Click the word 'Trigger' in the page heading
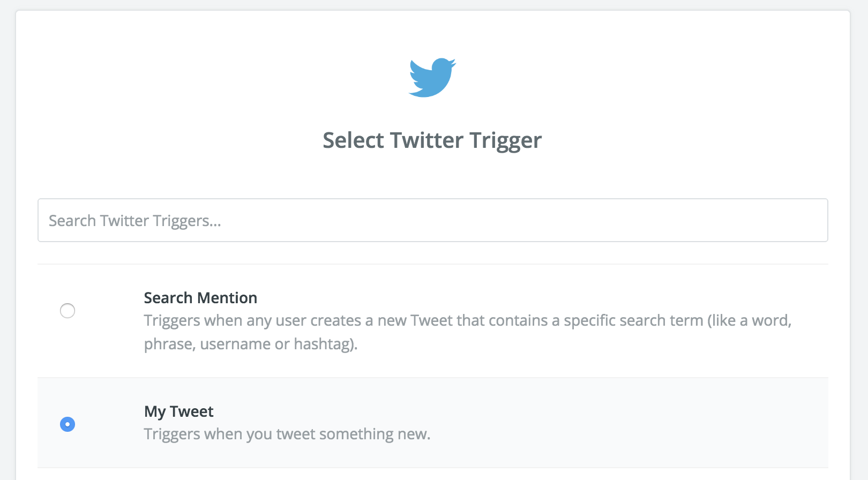This screenshot has height=480, width=868. click(x=506, y=140)
